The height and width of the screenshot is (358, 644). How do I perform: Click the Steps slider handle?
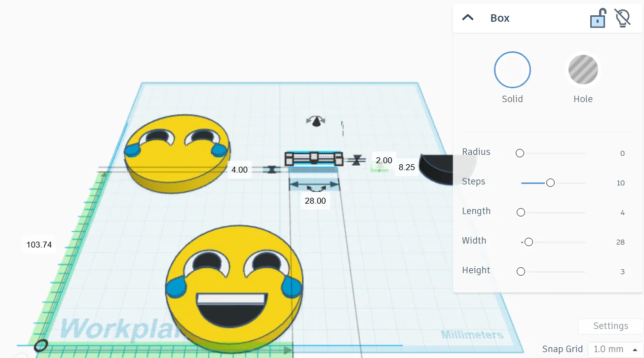[x=550, y=182]
